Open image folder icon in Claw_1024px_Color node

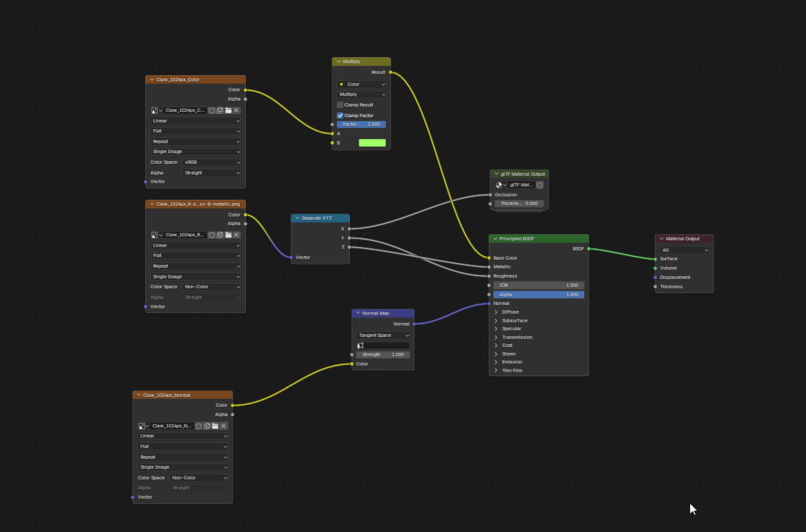228,111
